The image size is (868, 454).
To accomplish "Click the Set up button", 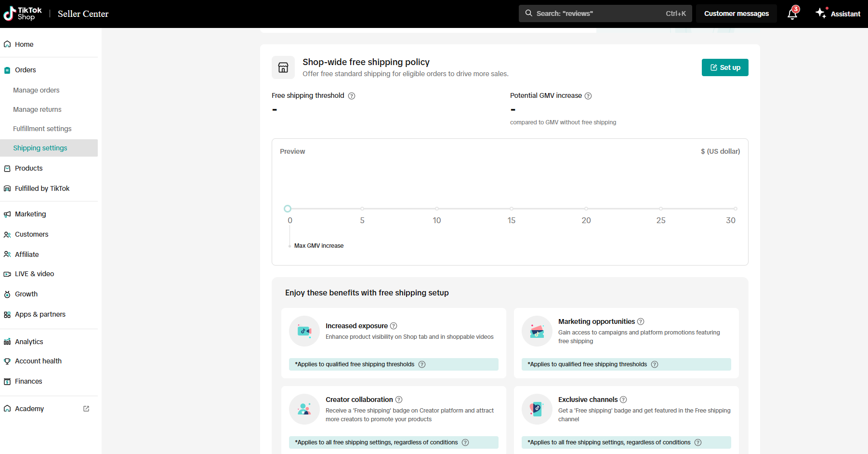I will tap(724, 67).
